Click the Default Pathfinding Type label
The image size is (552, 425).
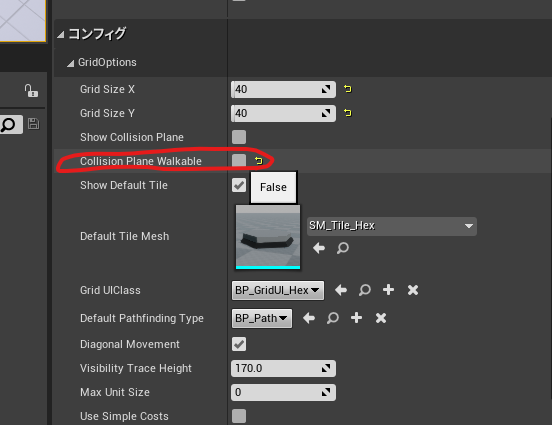tap(142, 318)
